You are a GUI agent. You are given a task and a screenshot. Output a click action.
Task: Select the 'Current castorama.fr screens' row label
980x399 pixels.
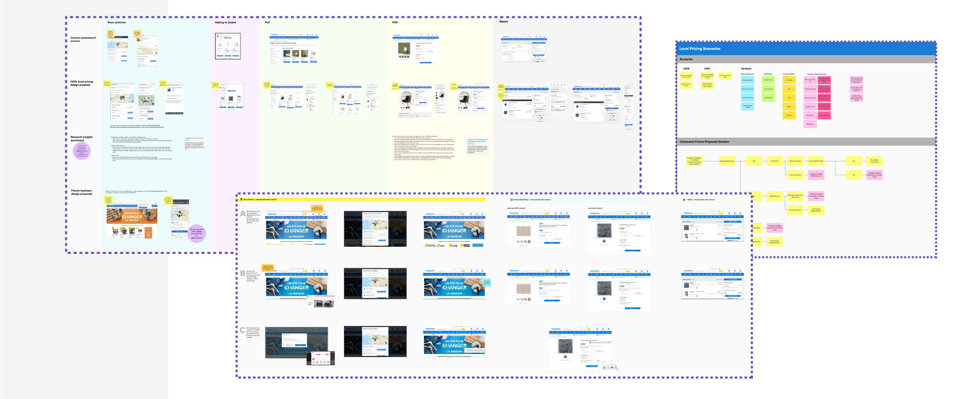click(83, 39)
